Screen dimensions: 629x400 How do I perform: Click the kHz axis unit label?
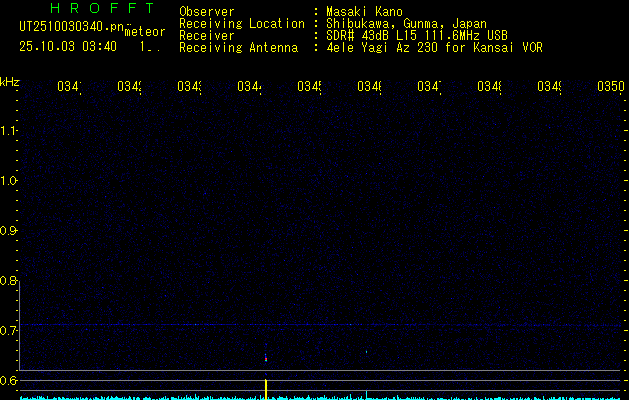pyautogui.click(x=9, y=81)
